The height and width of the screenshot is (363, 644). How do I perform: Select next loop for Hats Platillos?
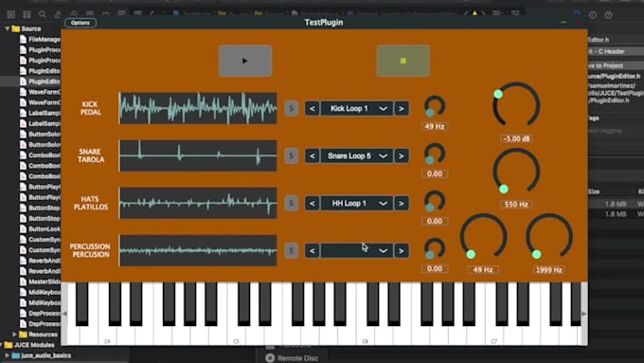tap(402, 203)
